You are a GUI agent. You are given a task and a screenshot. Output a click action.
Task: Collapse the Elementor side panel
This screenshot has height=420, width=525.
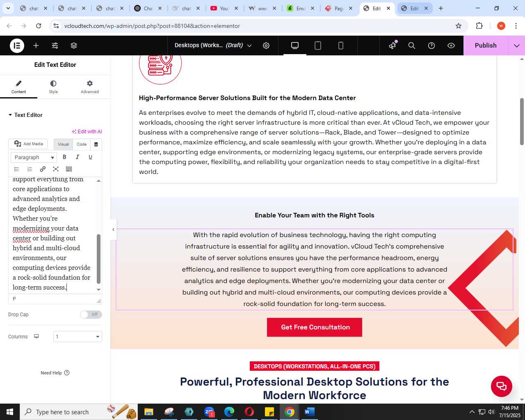coord(113,230)
